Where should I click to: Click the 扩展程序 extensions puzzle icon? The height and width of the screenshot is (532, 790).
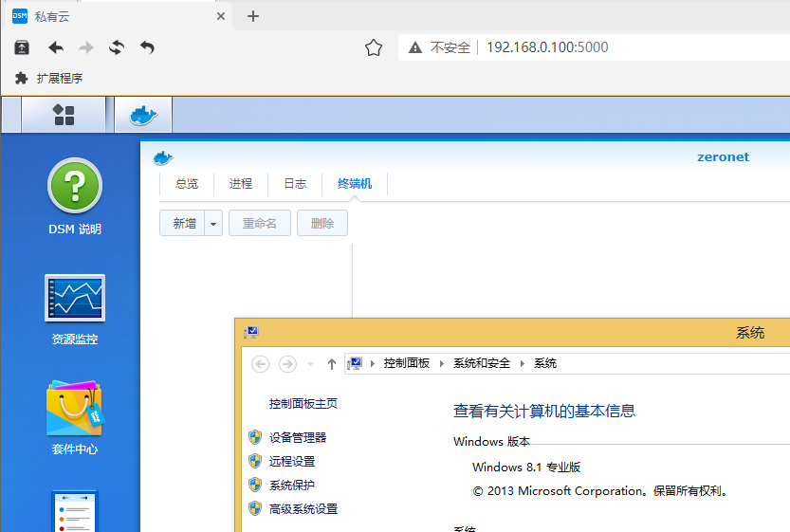pos(21,79)
